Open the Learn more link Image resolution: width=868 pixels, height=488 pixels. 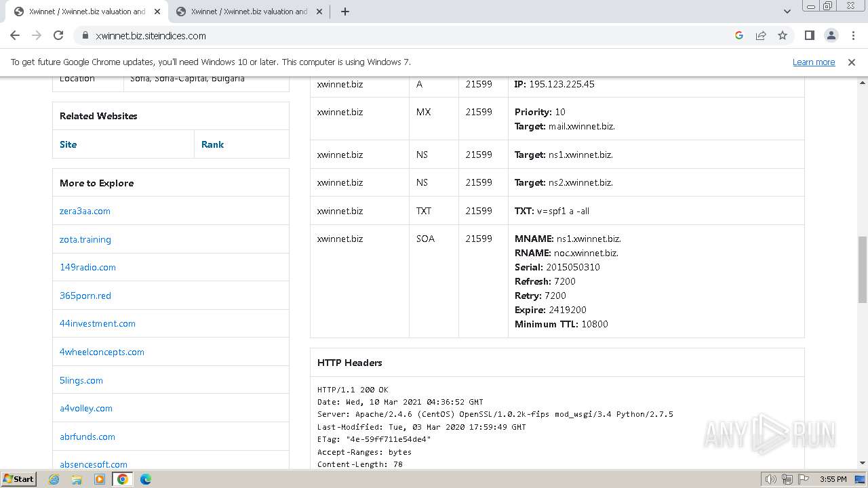click(814, 62)
